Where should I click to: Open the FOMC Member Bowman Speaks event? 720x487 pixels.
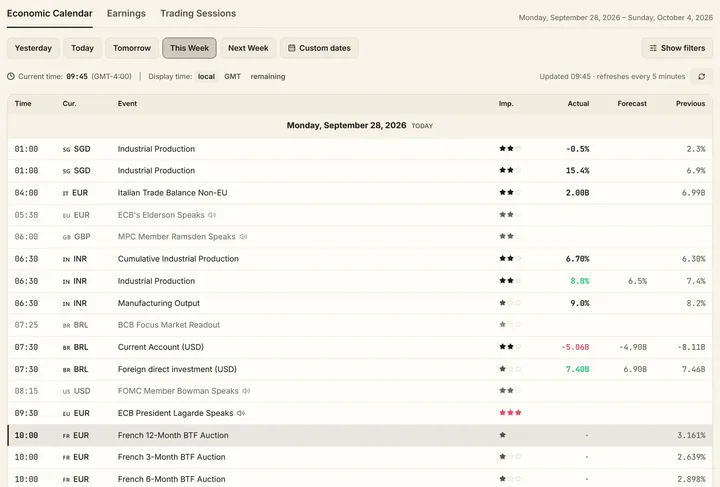coord(178,391)
